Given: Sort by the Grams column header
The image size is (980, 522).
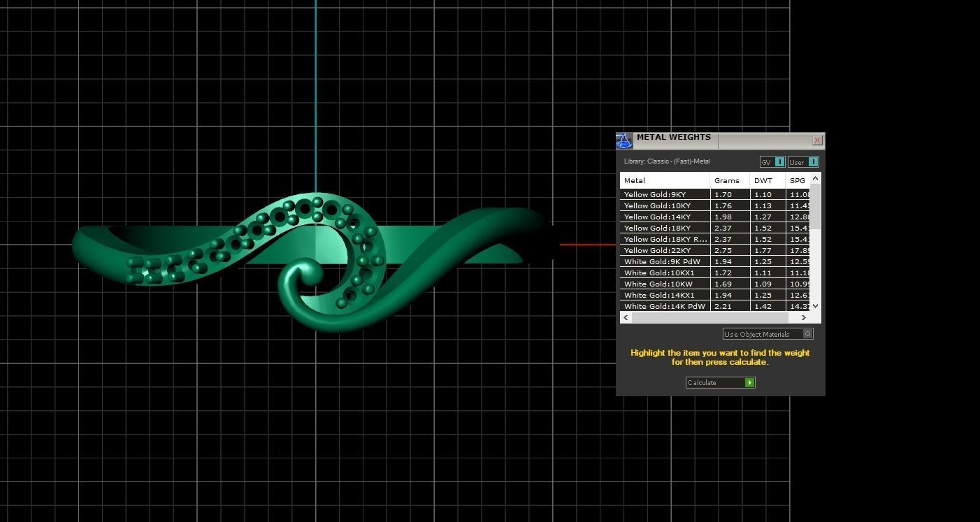Looking at the screenshot, I should pyautogui.click(x=730, y=180).
